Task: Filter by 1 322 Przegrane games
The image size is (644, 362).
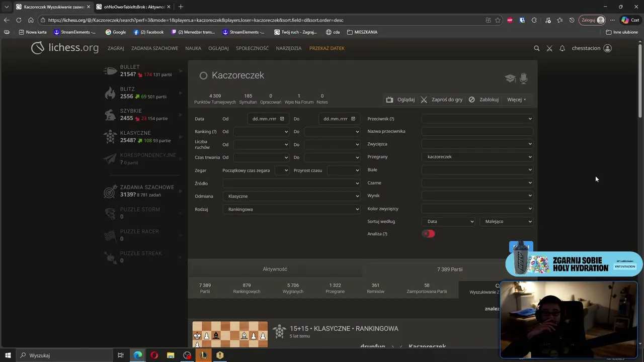Action: tap(335, 288)
